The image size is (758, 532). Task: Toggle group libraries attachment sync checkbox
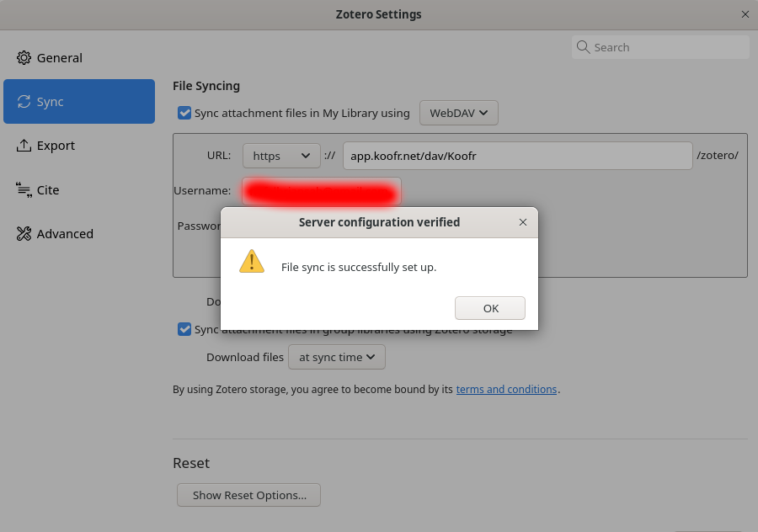[x=184, y=329]
